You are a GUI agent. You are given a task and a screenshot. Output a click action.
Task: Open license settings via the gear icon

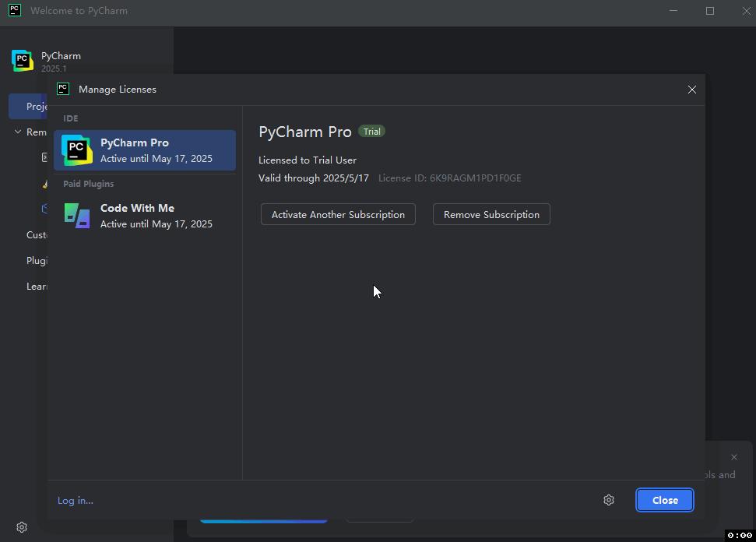point(609,500)
